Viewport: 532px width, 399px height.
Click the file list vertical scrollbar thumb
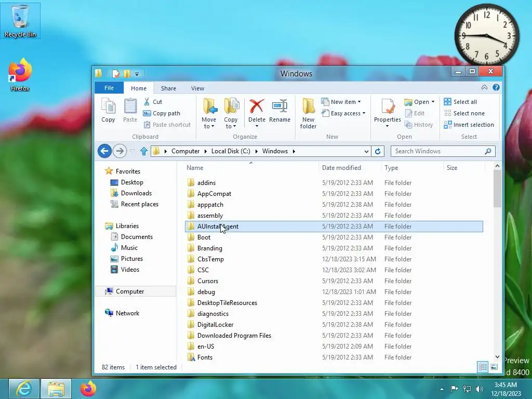pyautogui.click(x=497, y=188)
